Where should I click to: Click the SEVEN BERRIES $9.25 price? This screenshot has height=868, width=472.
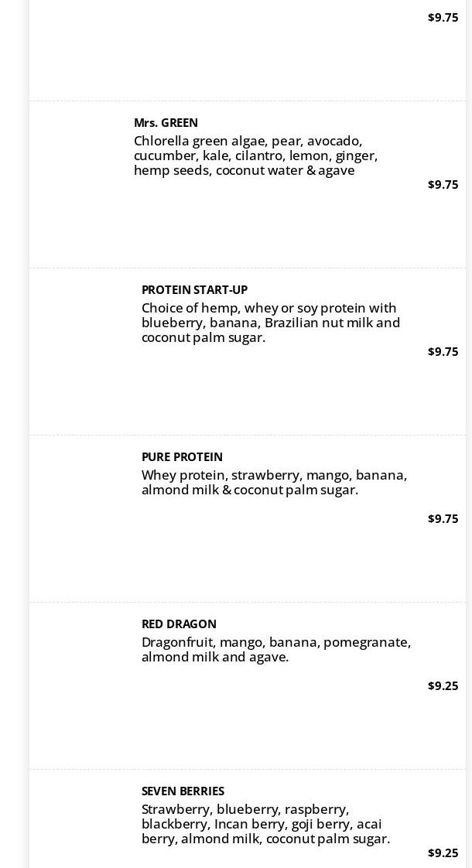coord(443,853)
